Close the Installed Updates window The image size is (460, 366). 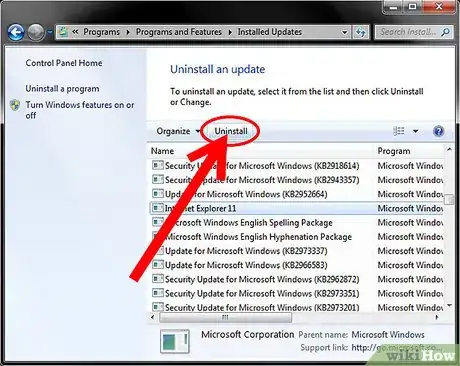439,7
